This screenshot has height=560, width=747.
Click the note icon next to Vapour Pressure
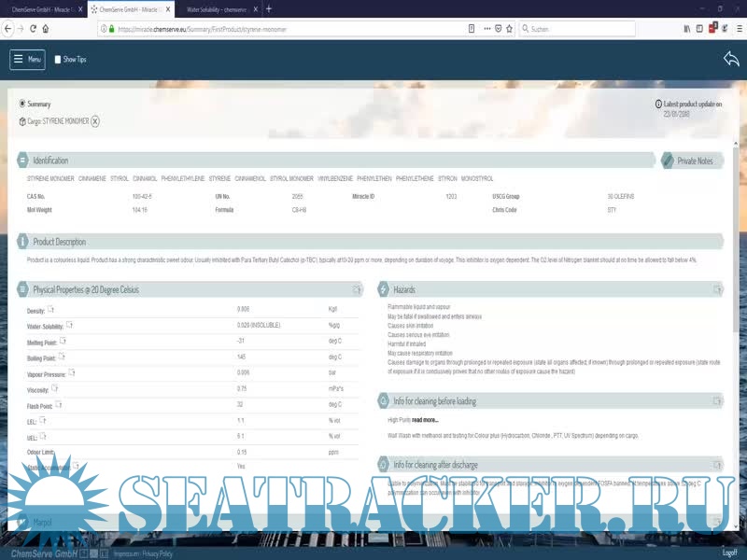[x=70, y=372]
